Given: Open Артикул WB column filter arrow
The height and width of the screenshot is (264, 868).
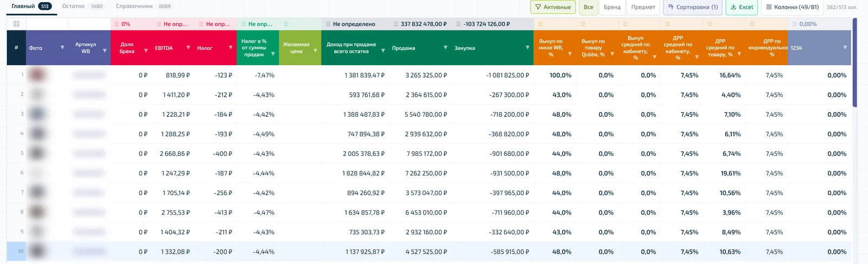Looking at the screenshot, I should pos(105,51).
